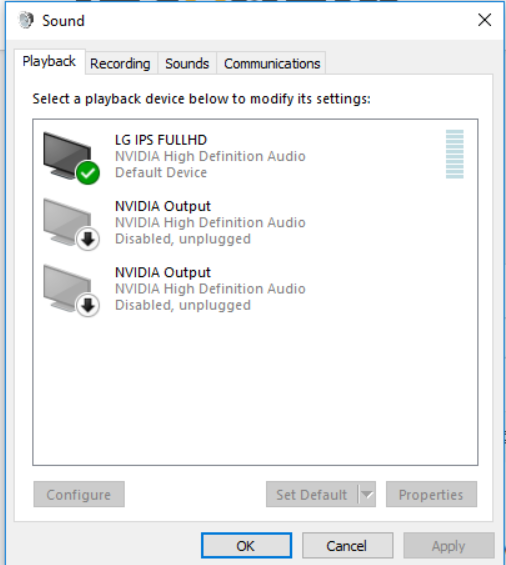Screen dimensions: 506x565
Task: Click the Cancel button
Action: (347, 546)
